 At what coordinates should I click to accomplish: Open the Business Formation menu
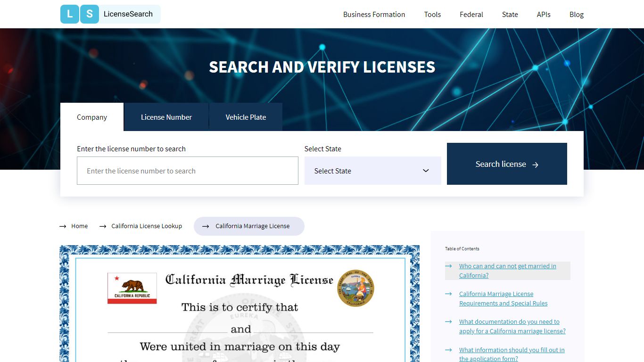click(x=374, y=14)
